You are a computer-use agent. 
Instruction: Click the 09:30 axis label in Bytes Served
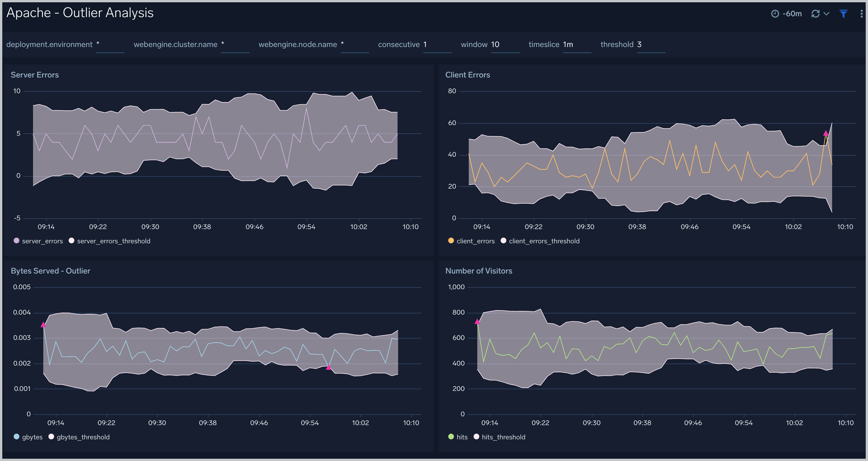coord(157,423)
